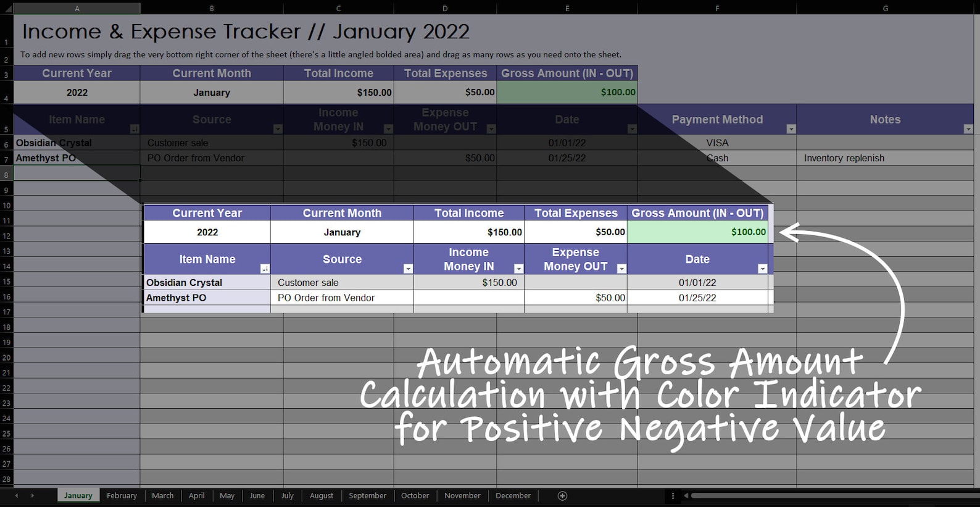Select row 28 header

(x=6, y=479)
